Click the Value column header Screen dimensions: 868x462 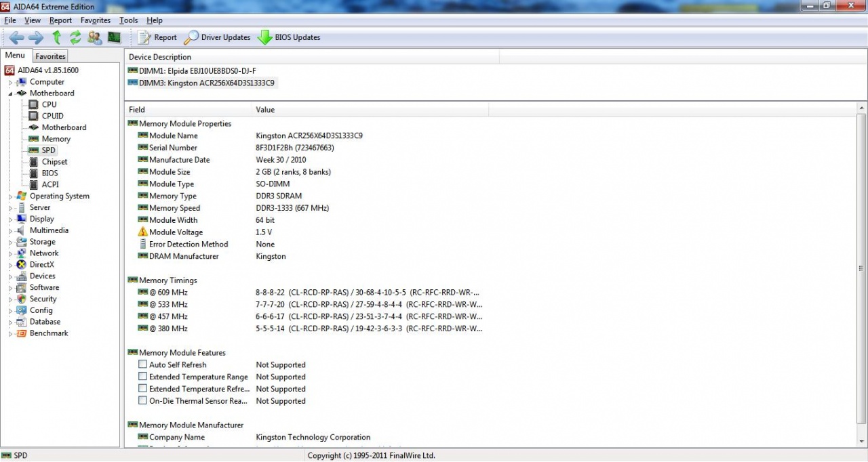coord(370,109)
